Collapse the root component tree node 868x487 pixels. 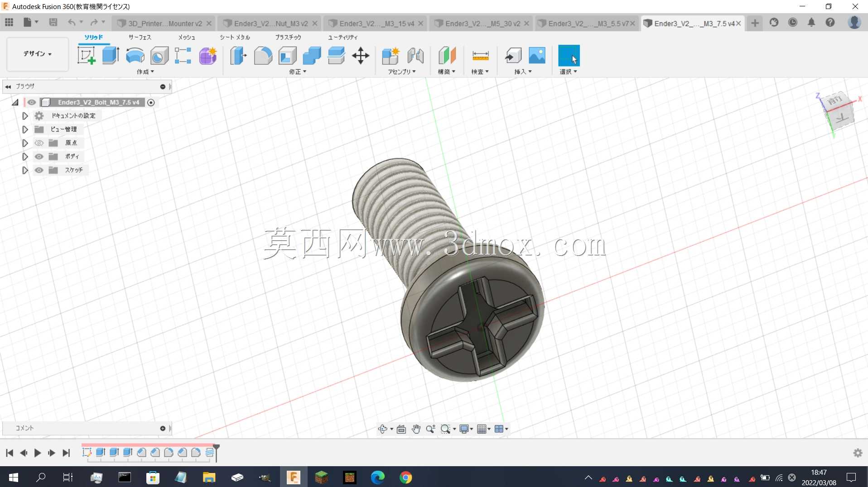pos(15,102)
